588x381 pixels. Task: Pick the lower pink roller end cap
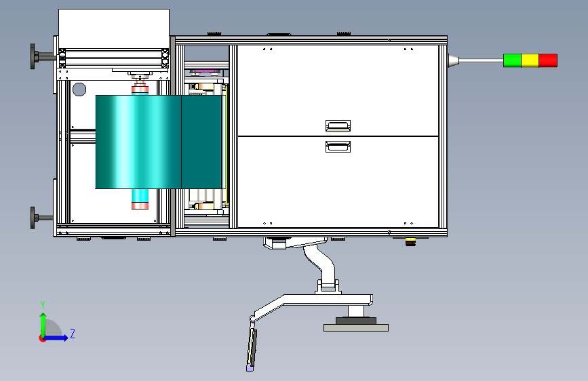point(140,205)
